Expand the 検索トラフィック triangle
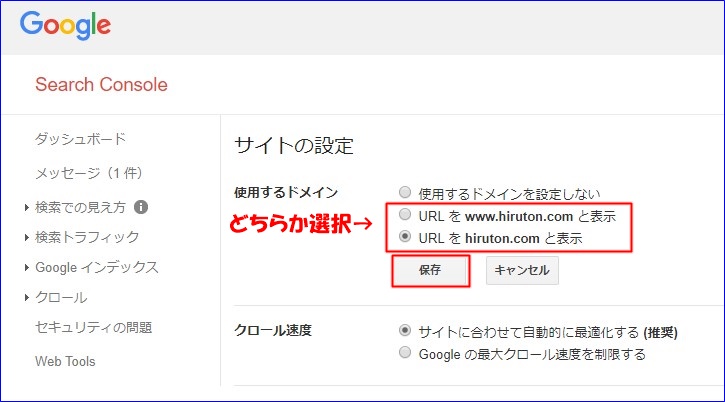725x402 pixels. (27, 238)
